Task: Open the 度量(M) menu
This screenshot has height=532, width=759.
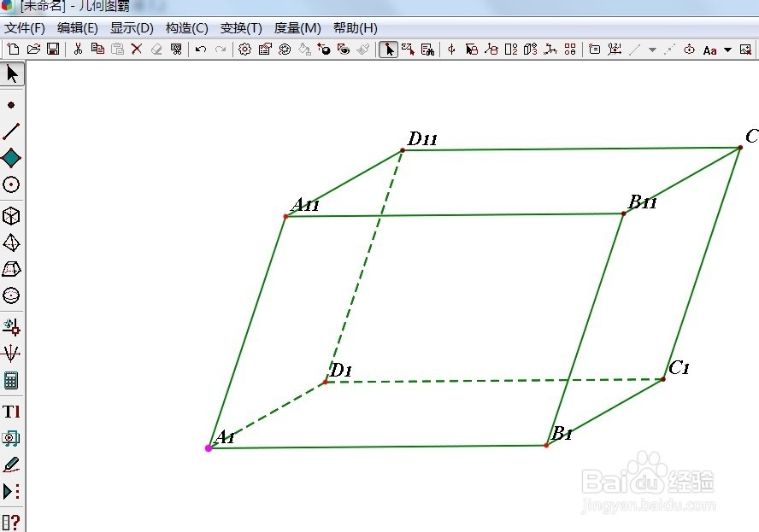Action: point(297,28)
